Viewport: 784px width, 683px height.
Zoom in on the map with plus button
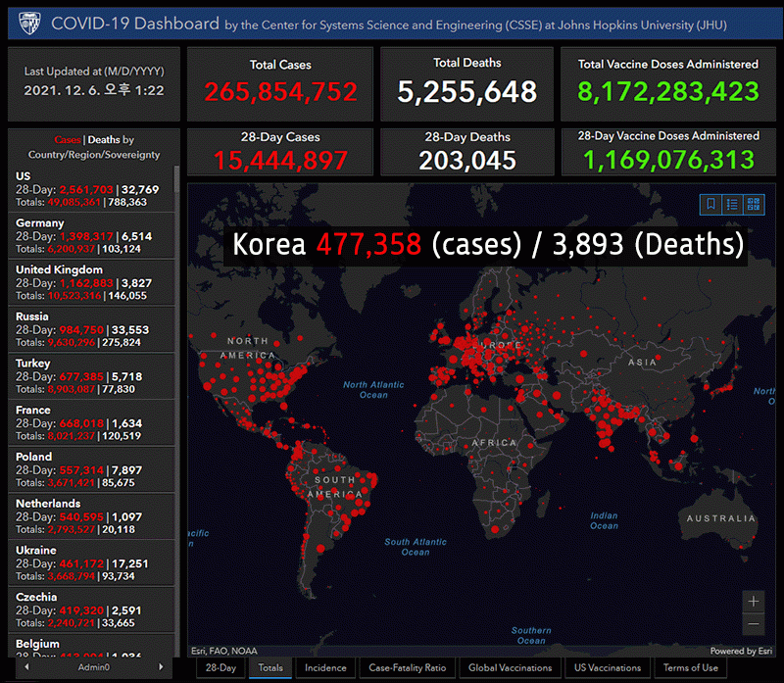pyautogui.click(x=754, y=602)
